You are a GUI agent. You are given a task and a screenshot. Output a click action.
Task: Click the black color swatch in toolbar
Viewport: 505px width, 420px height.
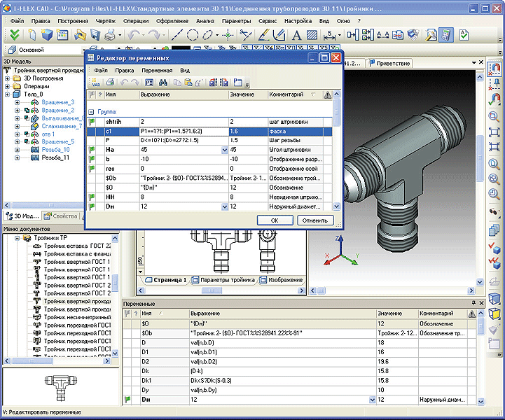tap(181, 49)
